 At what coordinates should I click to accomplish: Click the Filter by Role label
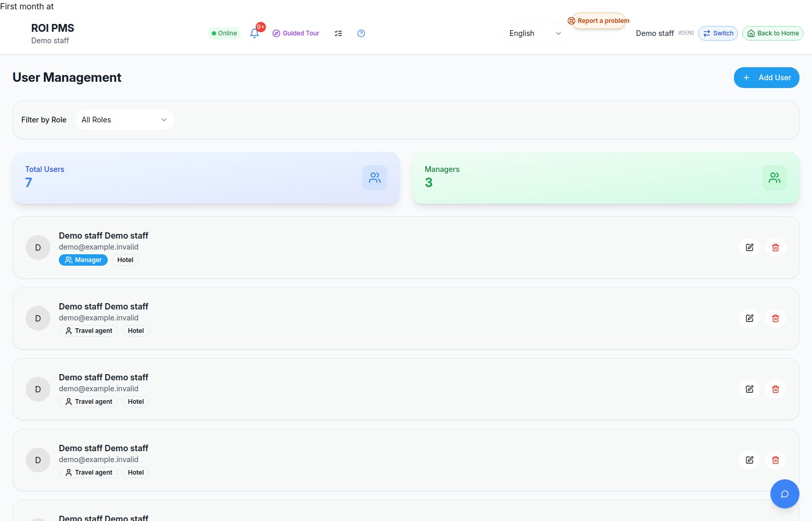coord(44,120)
